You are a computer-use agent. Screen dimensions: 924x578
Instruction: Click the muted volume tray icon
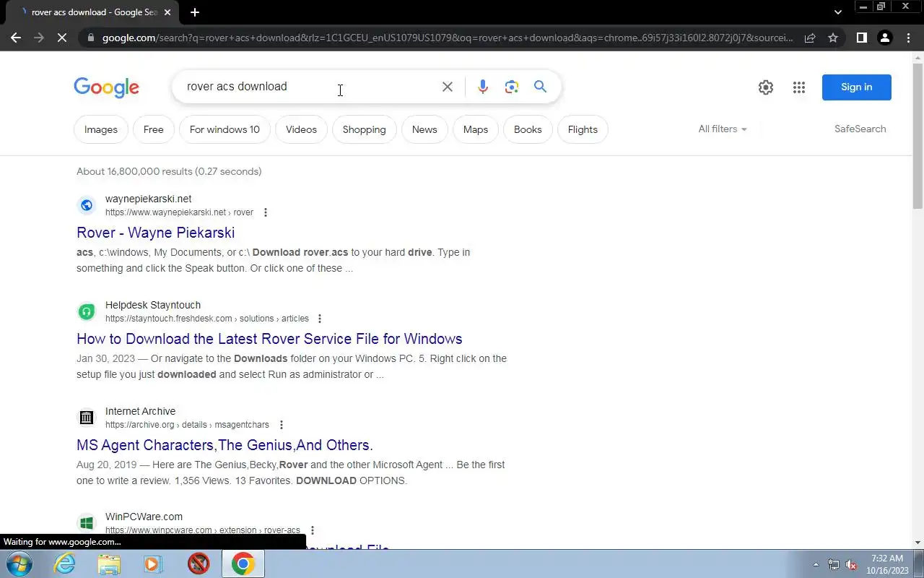851,564
